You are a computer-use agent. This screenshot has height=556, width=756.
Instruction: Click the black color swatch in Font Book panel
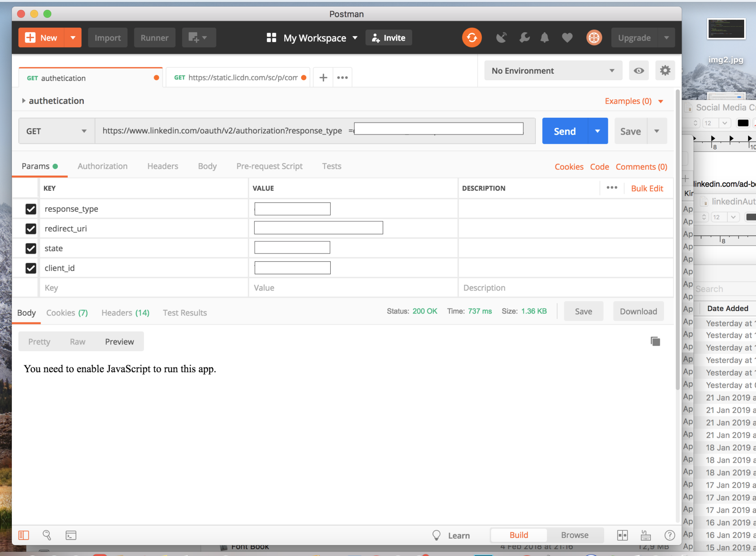click(x=743, y=123)
